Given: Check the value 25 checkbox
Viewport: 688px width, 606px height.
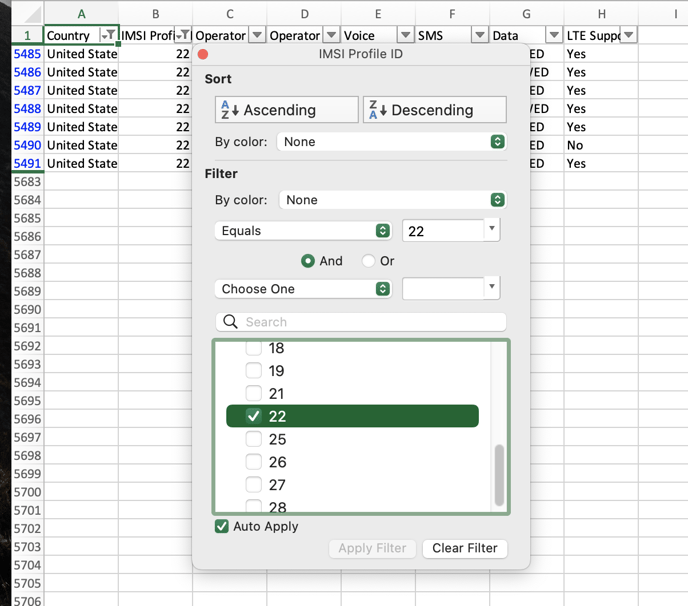Looking at the screenshot, I should click(254, 439).
